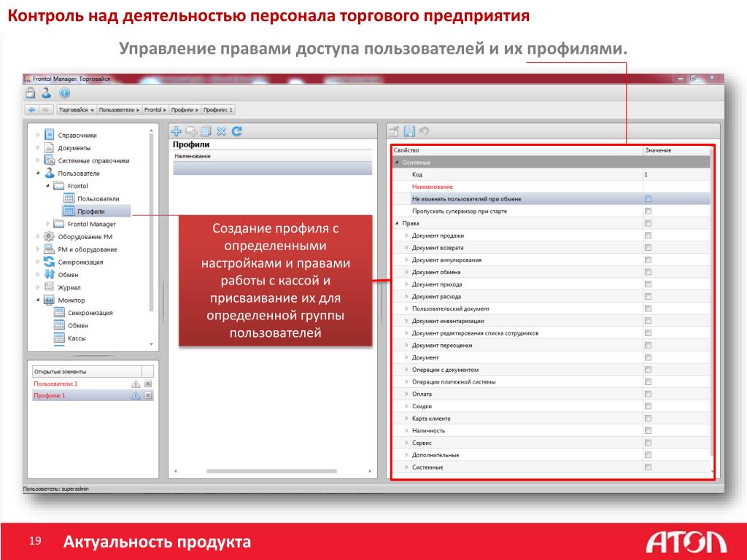The image size is (747, 560).
Task: Collapse the Пользователи tree node
Action: pyautogui.click(x=38, y=173)
